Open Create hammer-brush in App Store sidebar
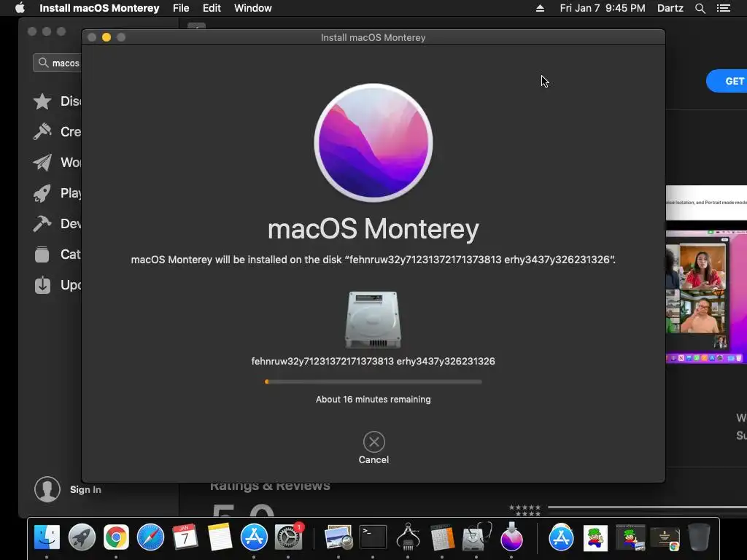Image resolution: width=747 pixels, height=560 pixels. [x=42, y=131]
